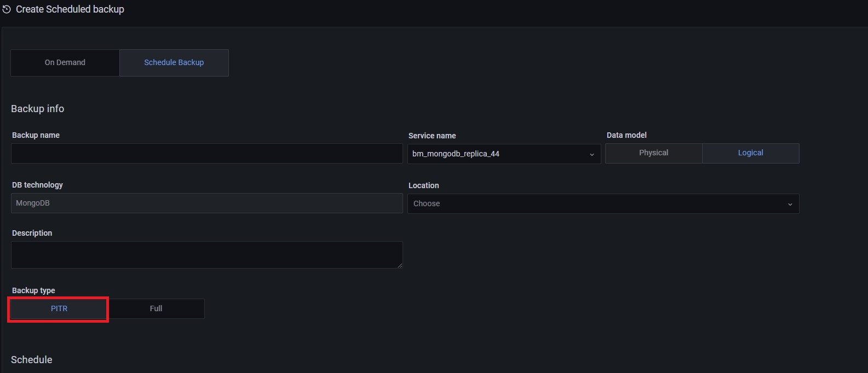Click the disabled MongoDB DB technology field
This screenshot has height=373, width=868.
point(206,203)
